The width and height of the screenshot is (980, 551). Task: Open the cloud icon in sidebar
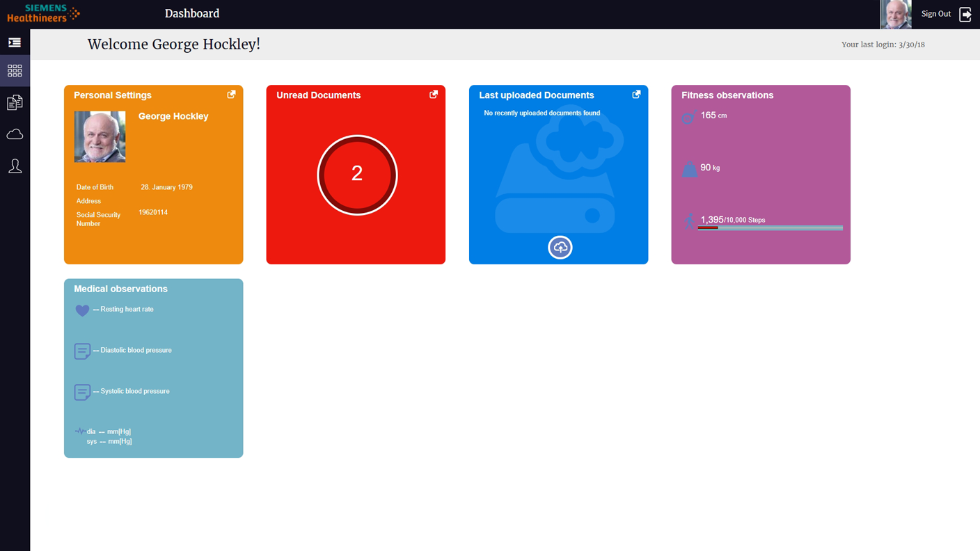pos(15,134)
